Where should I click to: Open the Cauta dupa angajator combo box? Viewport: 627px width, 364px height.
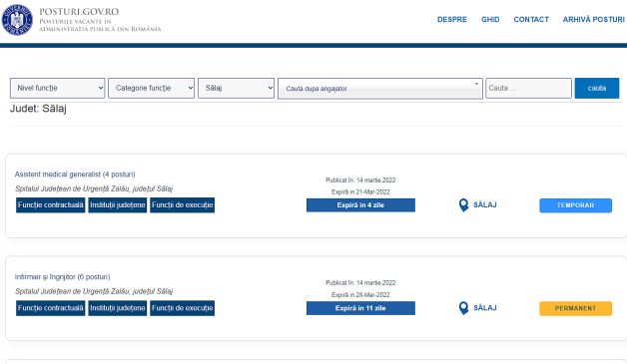[x=380, y=89]
